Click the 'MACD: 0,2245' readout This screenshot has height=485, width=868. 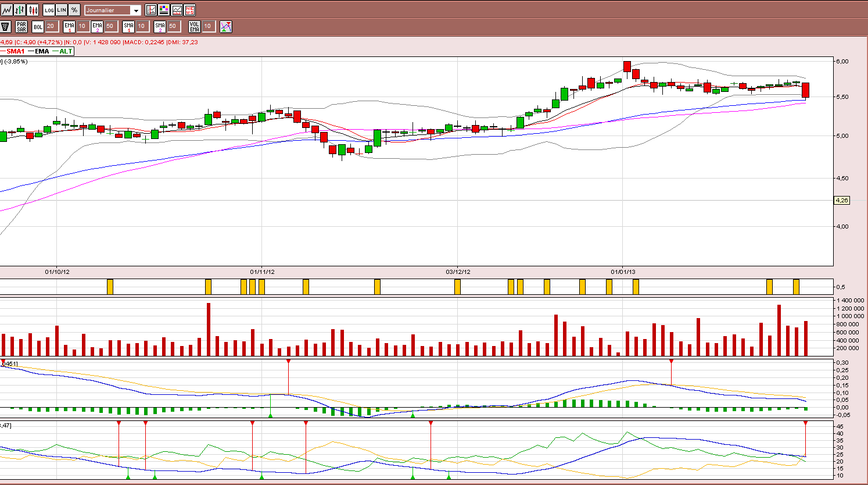click(x=144, y=42)
